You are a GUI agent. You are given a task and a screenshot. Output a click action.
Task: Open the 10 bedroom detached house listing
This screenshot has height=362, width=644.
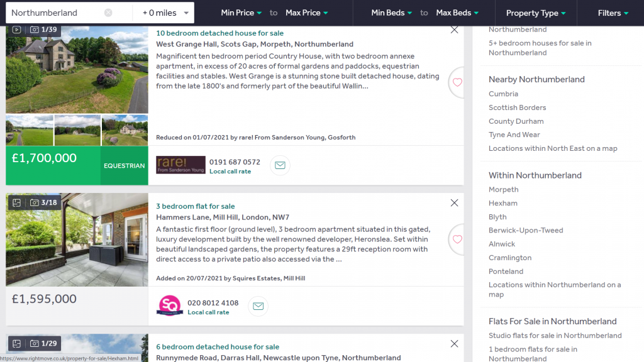point(219,33)
